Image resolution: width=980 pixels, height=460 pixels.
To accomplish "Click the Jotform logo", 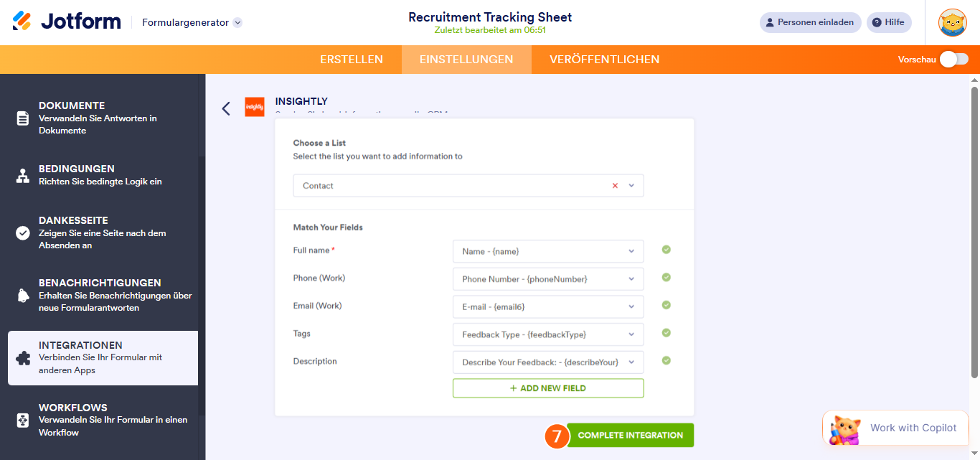I will (x=66, y=21).
